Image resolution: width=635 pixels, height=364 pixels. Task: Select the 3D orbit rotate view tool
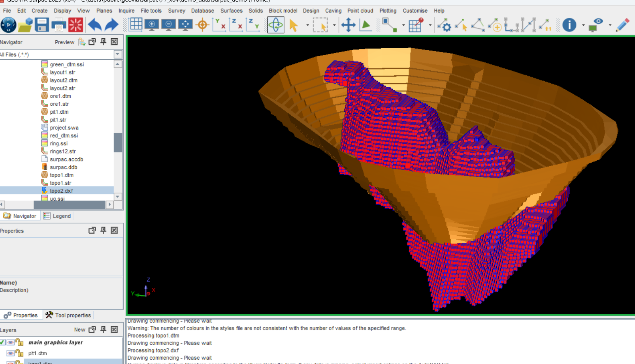[276, 25]
